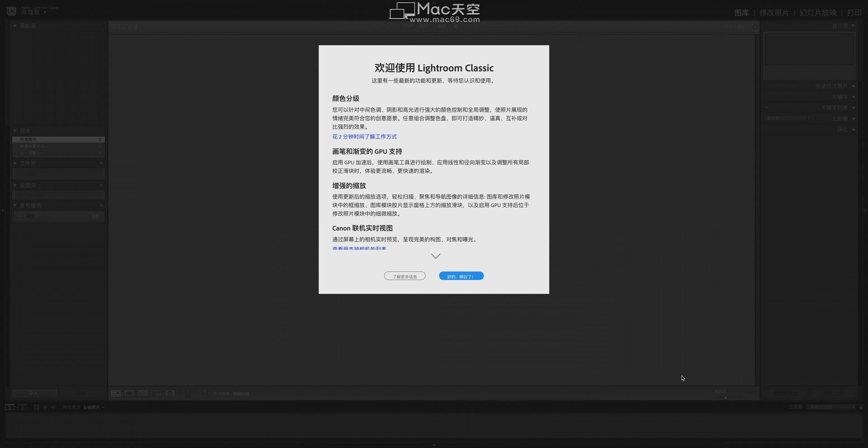Switch to Survey view icon
The width and height of the screenshot is (868, 448).
(156, 393)
